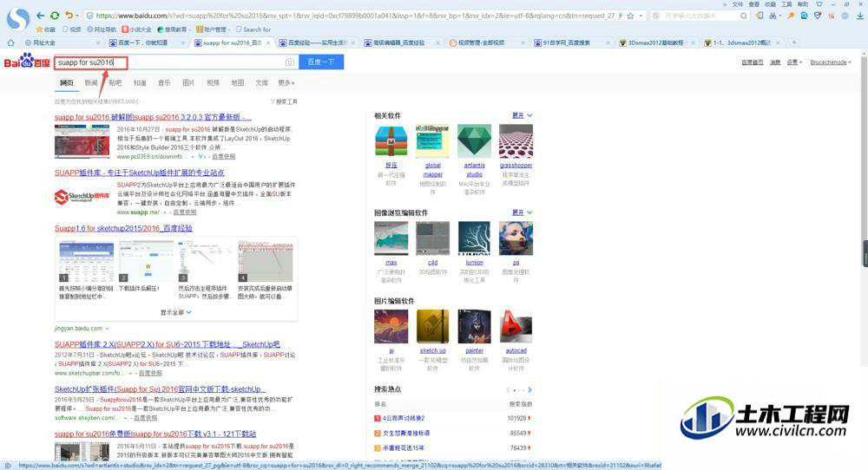Open the address bar history dropdown
The width and height of the screenshot is (868, 470).
point(641,16)
